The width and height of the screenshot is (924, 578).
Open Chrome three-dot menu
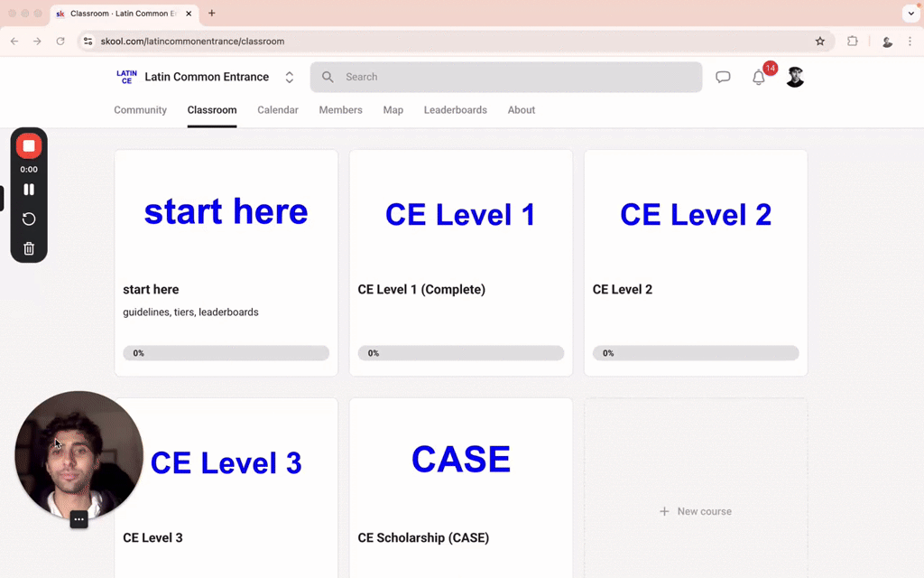coord(910,42)
